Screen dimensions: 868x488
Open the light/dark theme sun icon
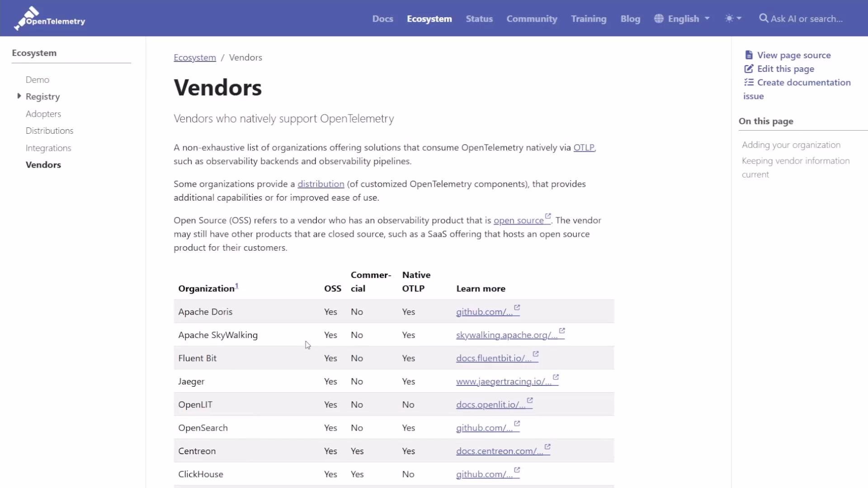pos(729,19)
